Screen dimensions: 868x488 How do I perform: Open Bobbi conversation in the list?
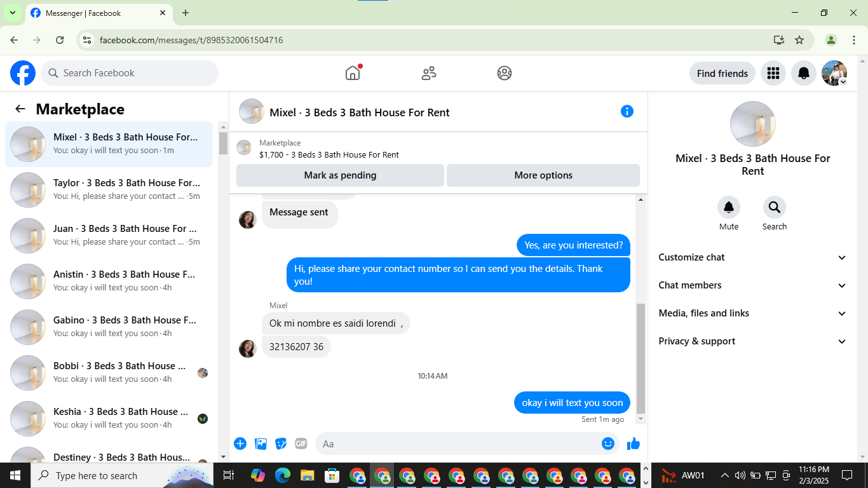tap(109, 372)
